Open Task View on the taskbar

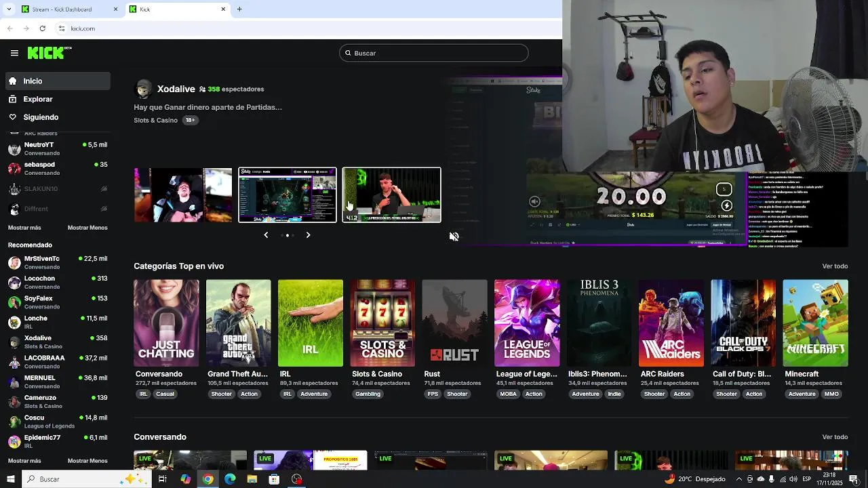pos(163,479)
